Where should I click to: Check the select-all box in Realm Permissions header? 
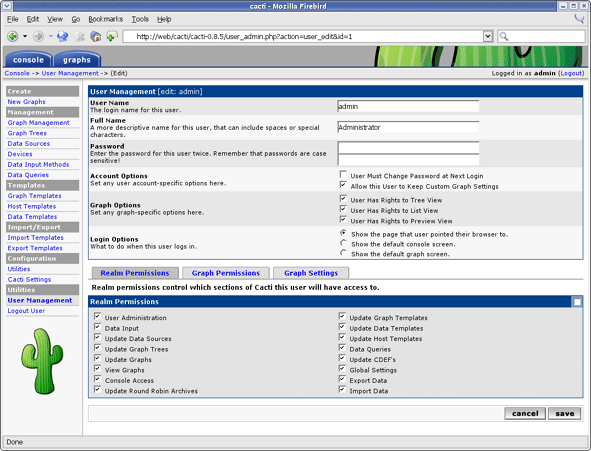[577, 302]
